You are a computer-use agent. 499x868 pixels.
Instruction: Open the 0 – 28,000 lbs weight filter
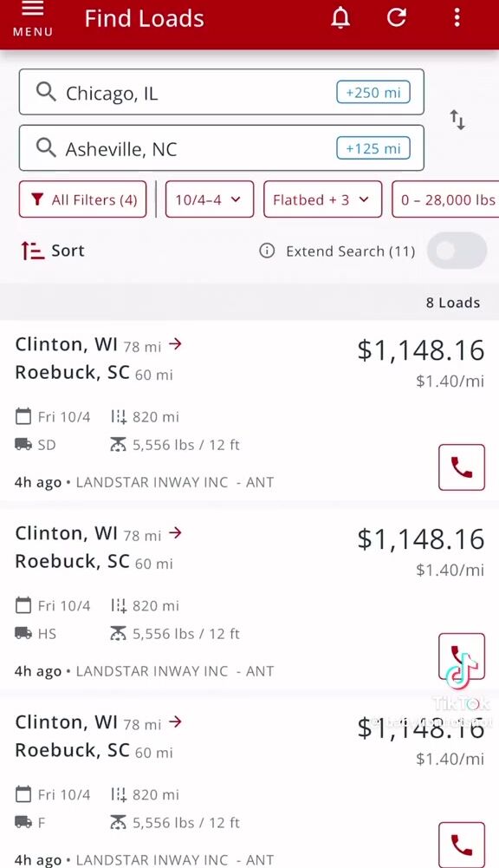(446, 199)
